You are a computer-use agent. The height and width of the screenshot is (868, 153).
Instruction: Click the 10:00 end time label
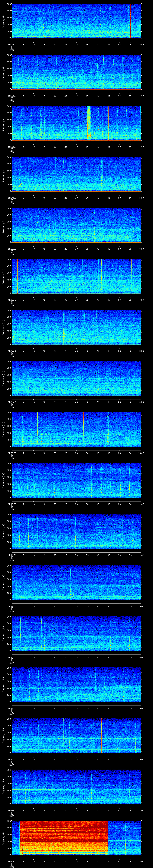click(x=141, y=453)
